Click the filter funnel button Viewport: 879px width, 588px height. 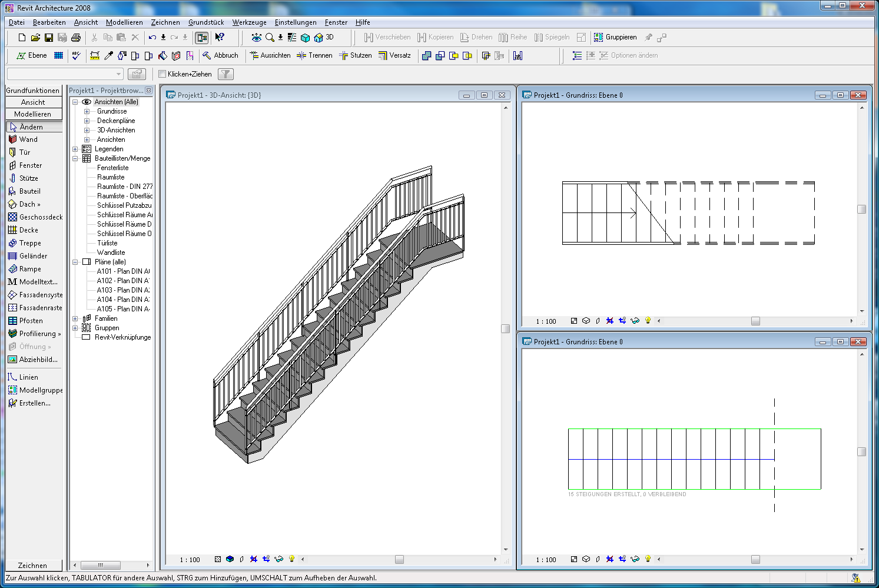pos(225,74)
